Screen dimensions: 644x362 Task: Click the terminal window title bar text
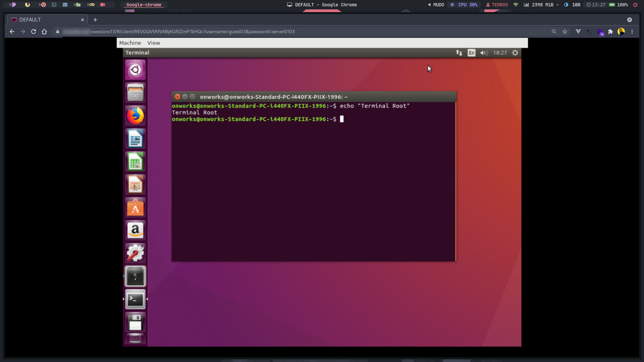274,97
